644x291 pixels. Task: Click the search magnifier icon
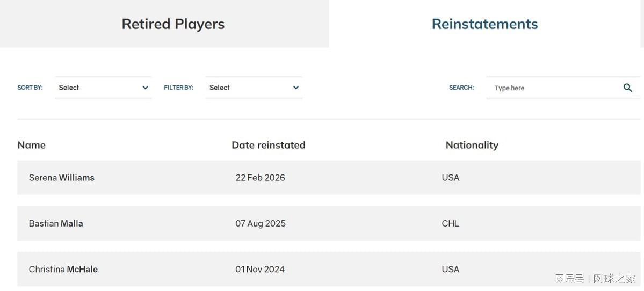coord(627,88)
